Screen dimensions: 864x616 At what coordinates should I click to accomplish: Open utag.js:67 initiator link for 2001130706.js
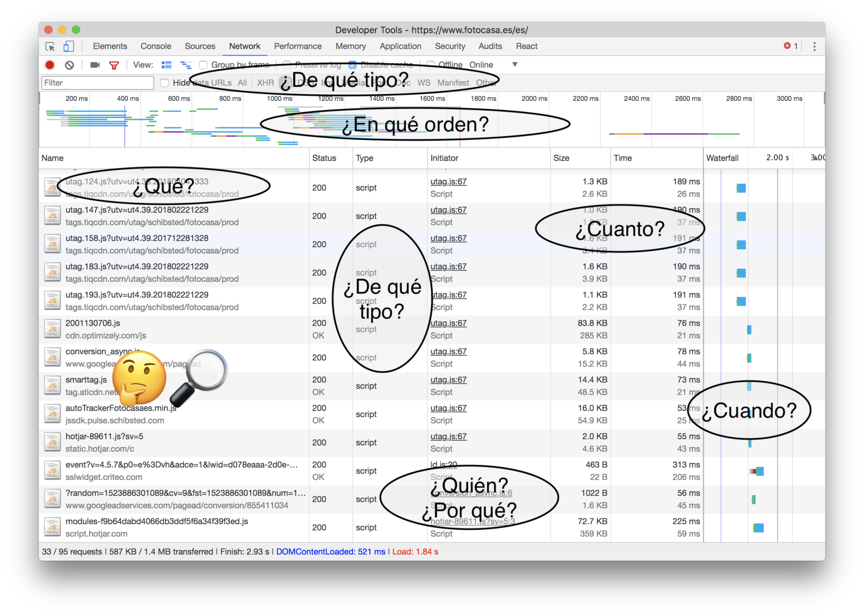pos(448,323)
